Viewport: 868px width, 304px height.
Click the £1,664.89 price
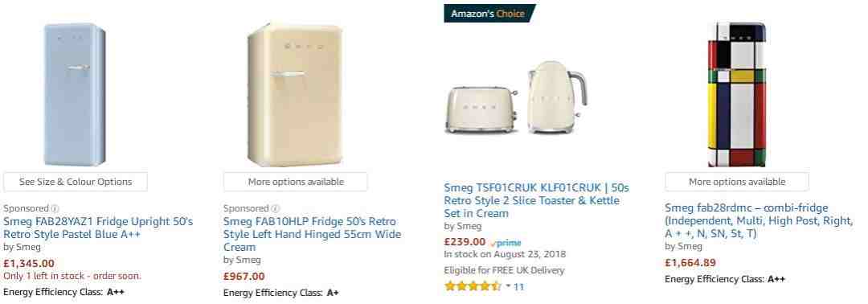tap(690, 263)
